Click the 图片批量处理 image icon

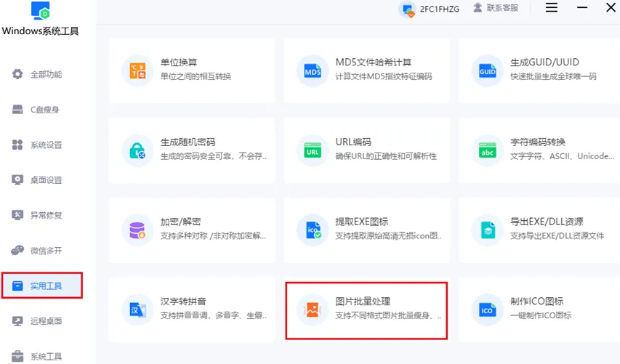coord(313,310)
